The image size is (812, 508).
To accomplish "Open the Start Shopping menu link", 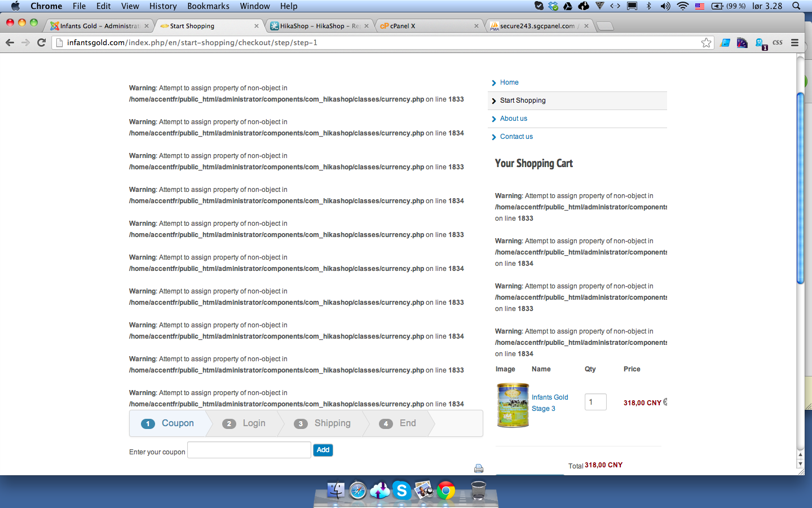I will pyautogui.click(x=523, y=100).
